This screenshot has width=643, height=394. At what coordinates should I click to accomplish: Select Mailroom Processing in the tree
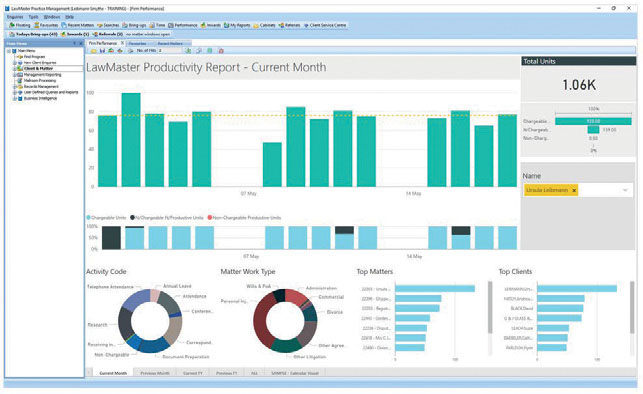coord(40,80)
